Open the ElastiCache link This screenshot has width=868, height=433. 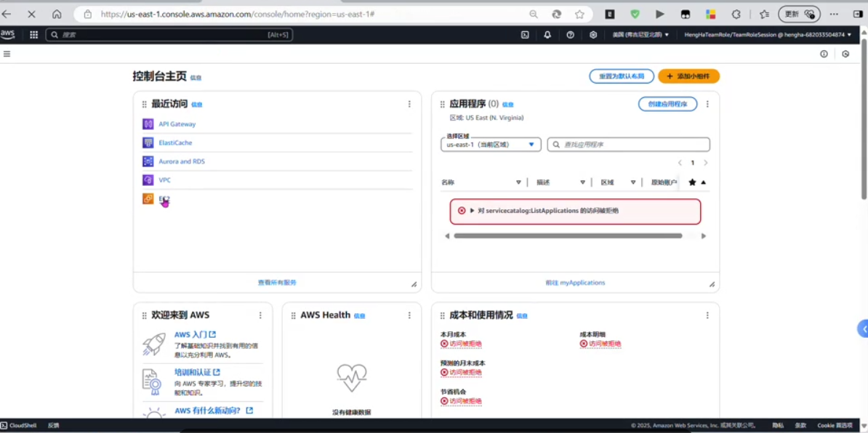[175, 142]
